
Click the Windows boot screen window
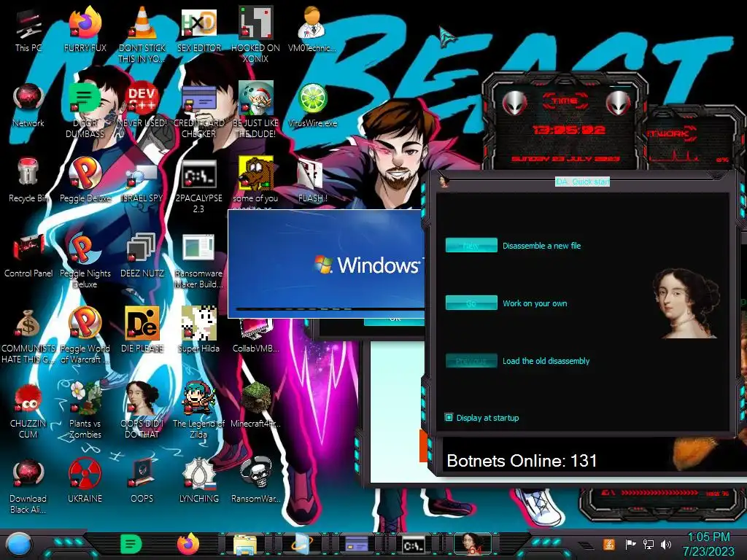[x=326, y=263]
